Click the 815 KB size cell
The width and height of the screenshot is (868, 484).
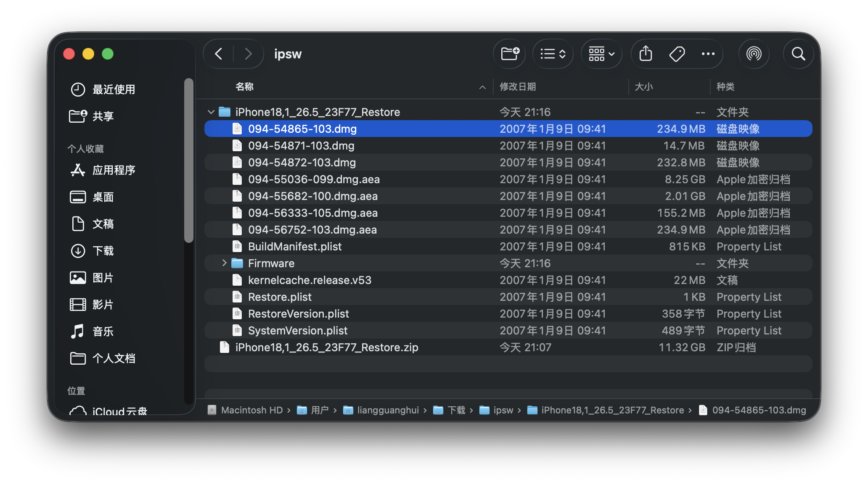coord(687,247)
